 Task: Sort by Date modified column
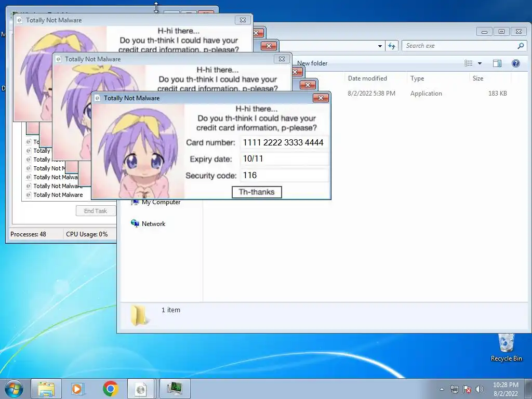click(367, 78)
